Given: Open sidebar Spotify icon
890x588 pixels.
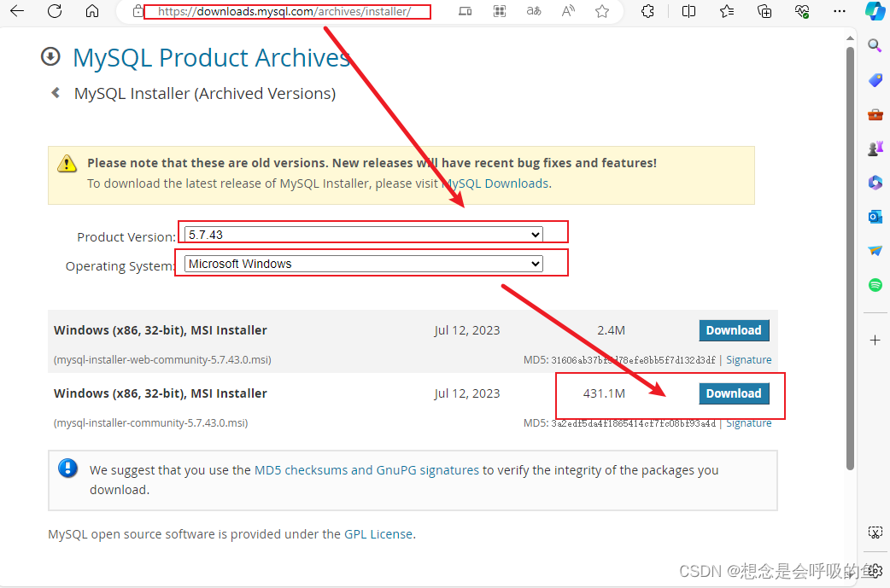Looking at the screenshot, I should tap(875, 285).
